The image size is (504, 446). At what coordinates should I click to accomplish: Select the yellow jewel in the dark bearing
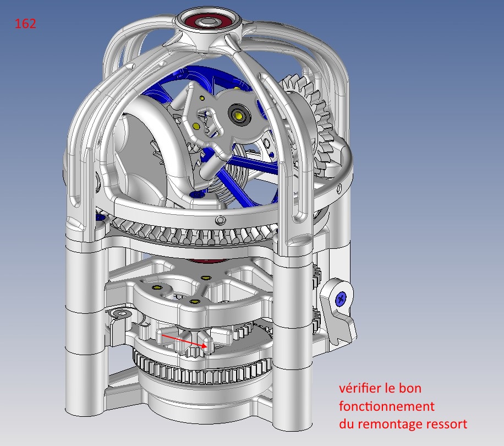pos(239,115)
